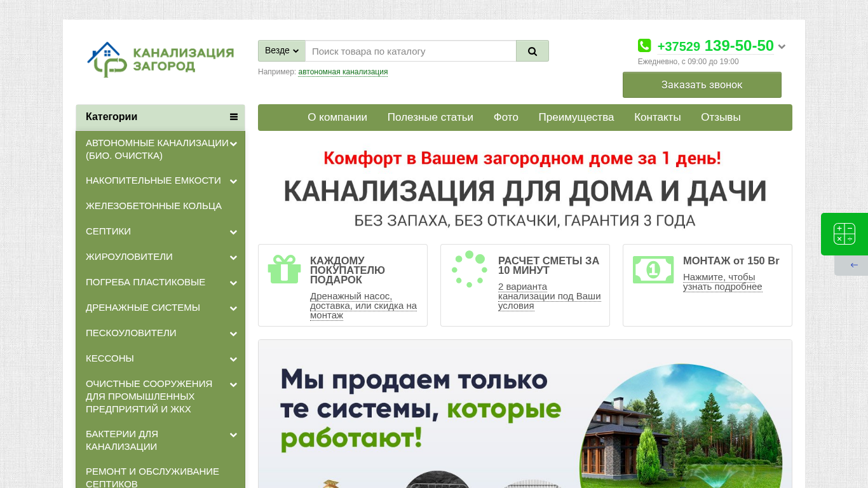The image size is (868, 488).
Task: Expand phone numbers list chevron
Action: click(x=782, y=46)
